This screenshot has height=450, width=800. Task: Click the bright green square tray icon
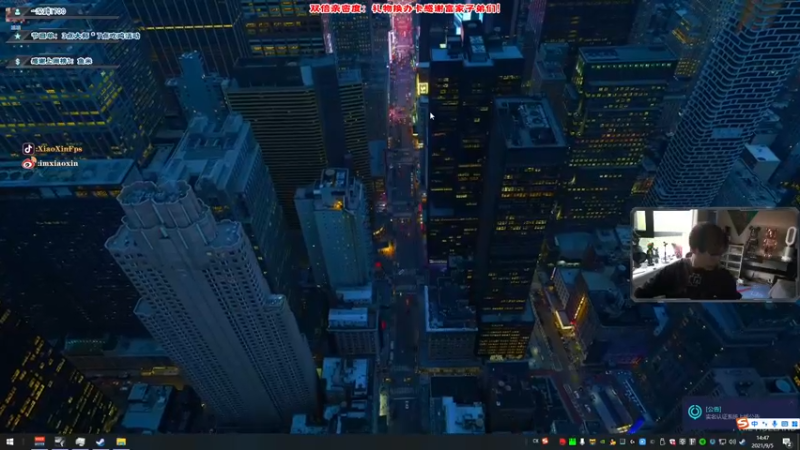[x=572, y=442]
